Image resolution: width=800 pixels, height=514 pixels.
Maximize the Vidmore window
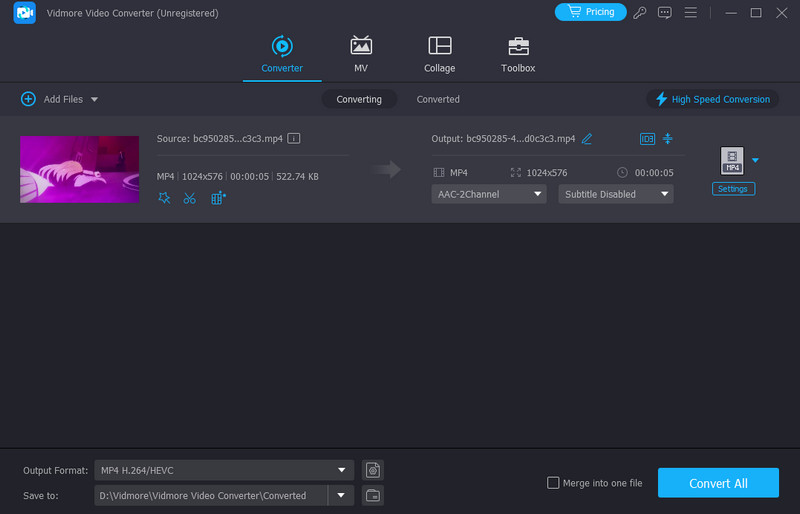pos(756,13)
